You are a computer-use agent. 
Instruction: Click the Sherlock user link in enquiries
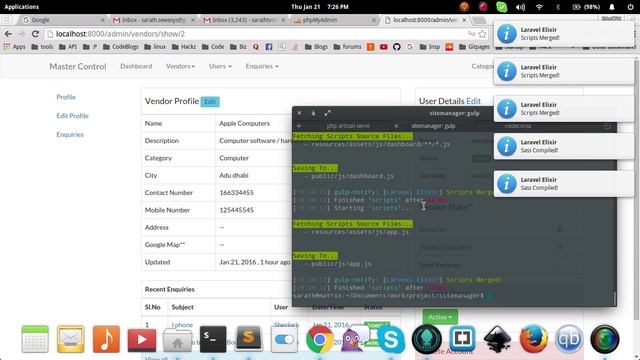tap(287, 324)
